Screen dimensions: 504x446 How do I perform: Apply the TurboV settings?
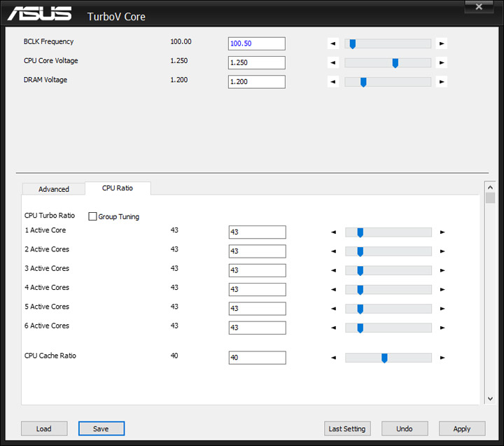(462, 428)
